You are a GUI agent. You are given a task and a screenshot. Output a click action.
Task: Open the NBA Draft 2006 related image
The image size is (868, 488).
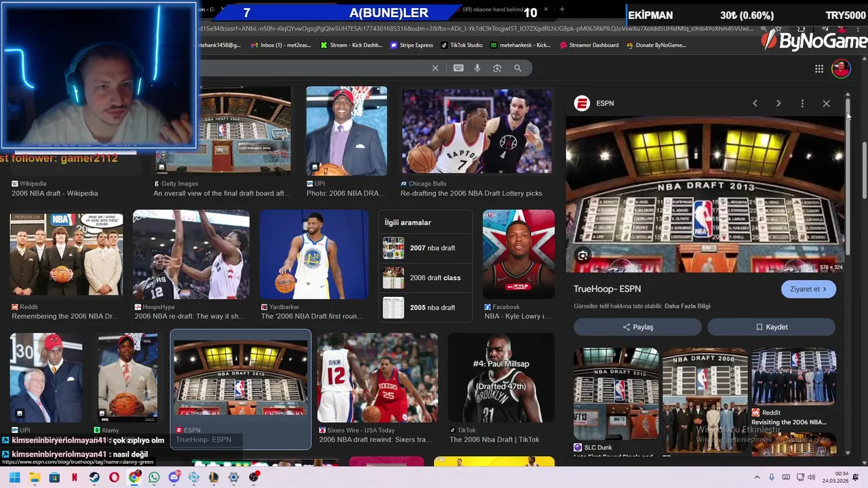(x=705, y=400)
